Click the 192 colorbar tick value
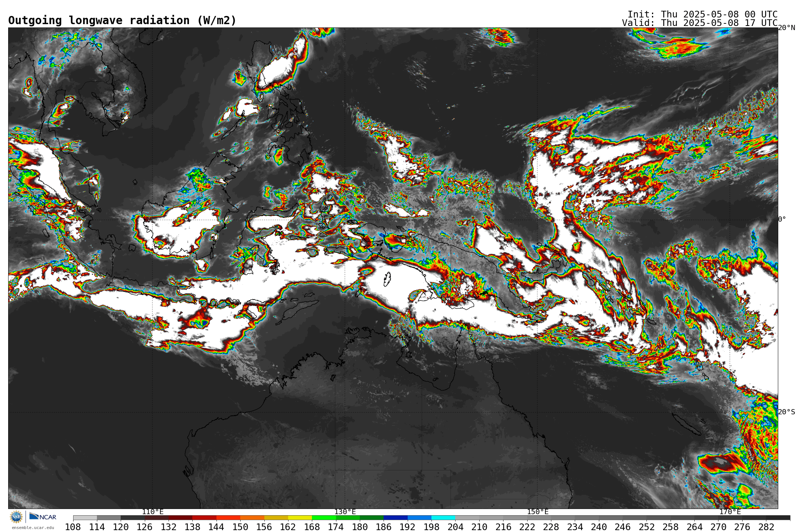 (x=408, y=527)
